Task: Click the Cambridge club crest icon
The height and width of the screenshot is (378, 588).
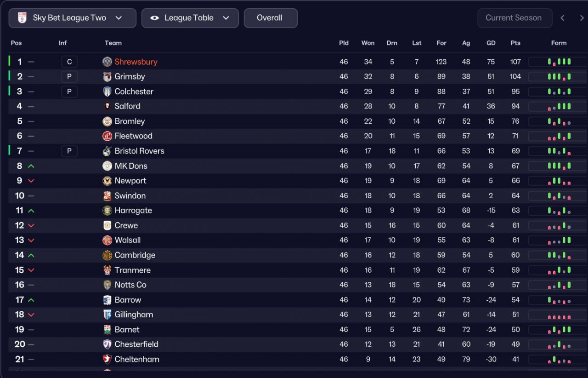Action: (107, 255)
